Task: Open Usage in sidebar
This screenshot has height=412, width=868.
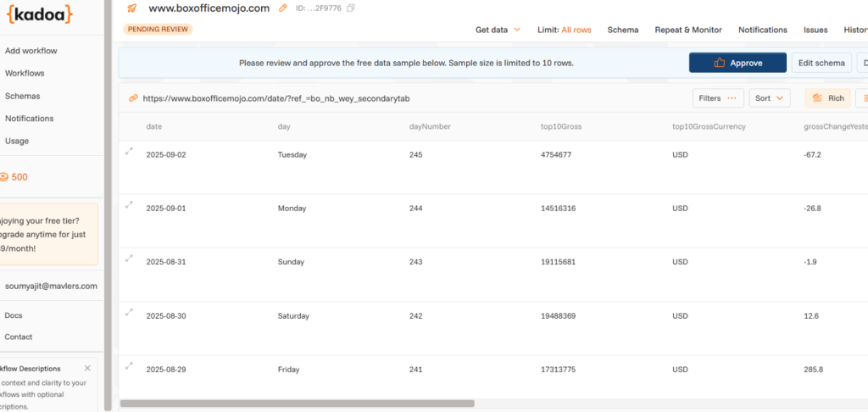Action: click(17, 141)
